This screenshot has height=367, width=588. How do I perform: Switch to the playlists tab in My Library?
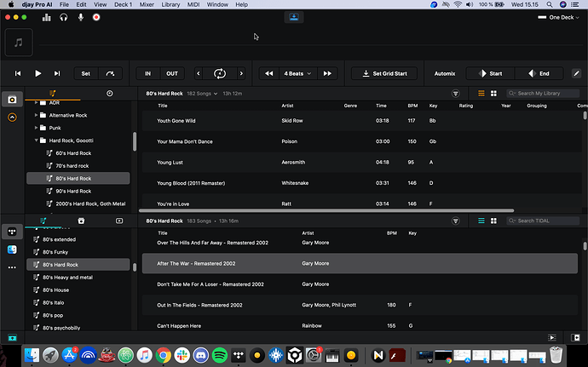(x=53, y=93)
